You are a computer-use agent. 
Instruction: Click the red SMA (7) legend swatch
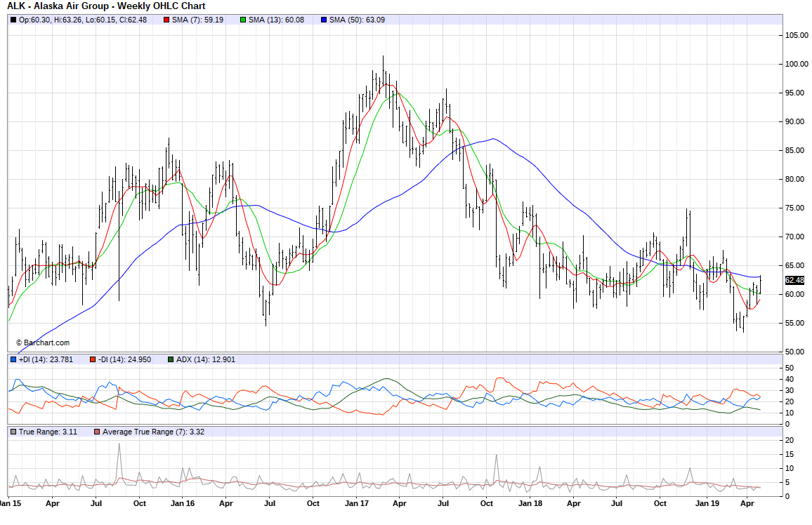166,20
